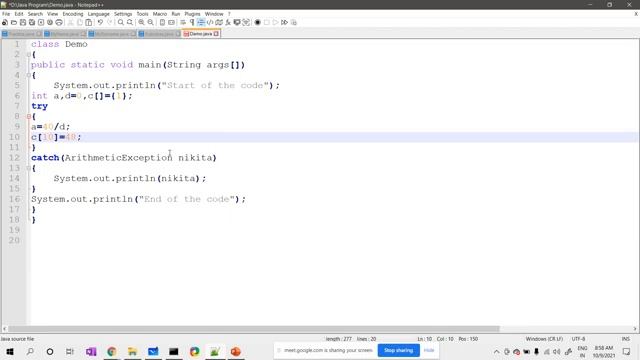Open the Function List toolbar icon
The image size is (640, 360).
(x=228, y=22)
